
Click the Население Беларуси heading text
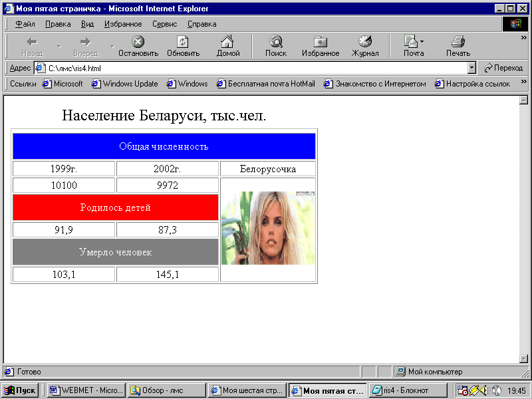[164, 115]
